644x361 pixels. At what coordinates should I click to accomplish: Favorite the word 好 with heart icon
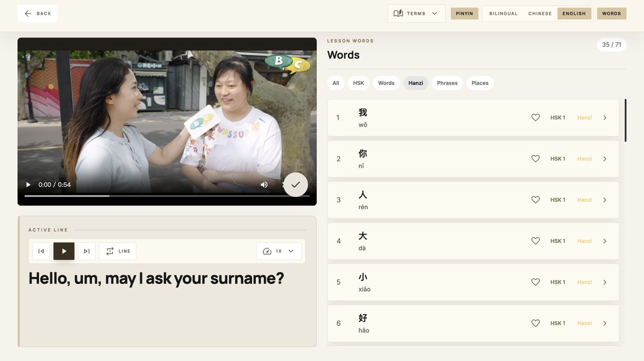pyautogui.click(x=536, y=323)
